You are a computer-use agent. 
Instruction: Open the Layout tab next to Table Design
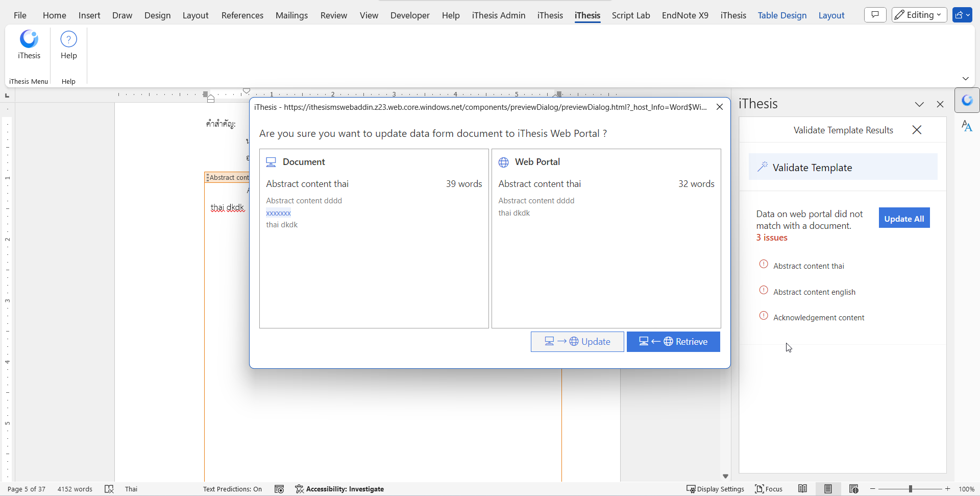point(831,15)
